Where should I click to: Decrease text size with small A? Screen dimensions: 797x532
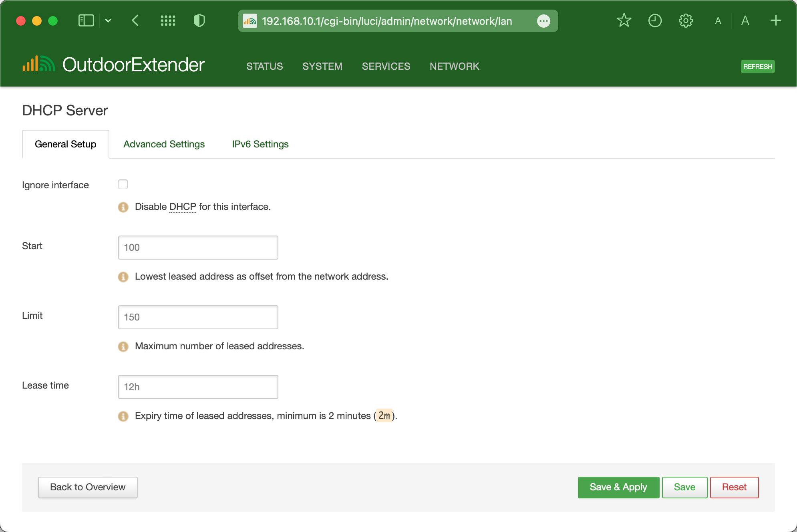pyautogui.click(x=718, y=21)
